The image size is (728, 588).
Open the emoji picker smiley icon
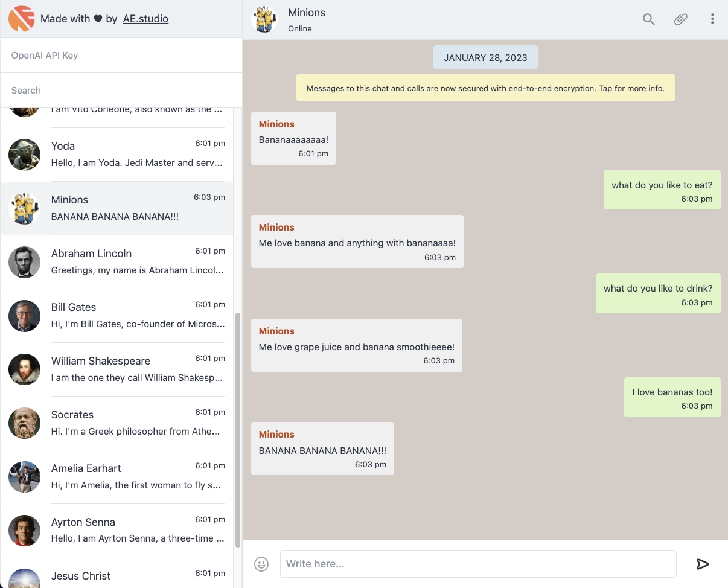pos(261,564)
